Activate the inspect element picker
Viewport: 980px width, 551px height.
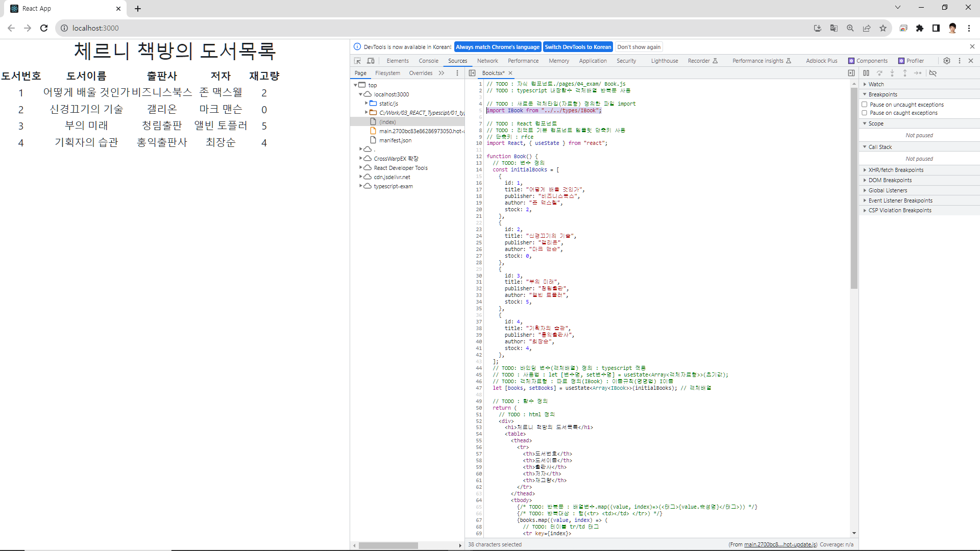pyautogui.click(x=357, y=61)
